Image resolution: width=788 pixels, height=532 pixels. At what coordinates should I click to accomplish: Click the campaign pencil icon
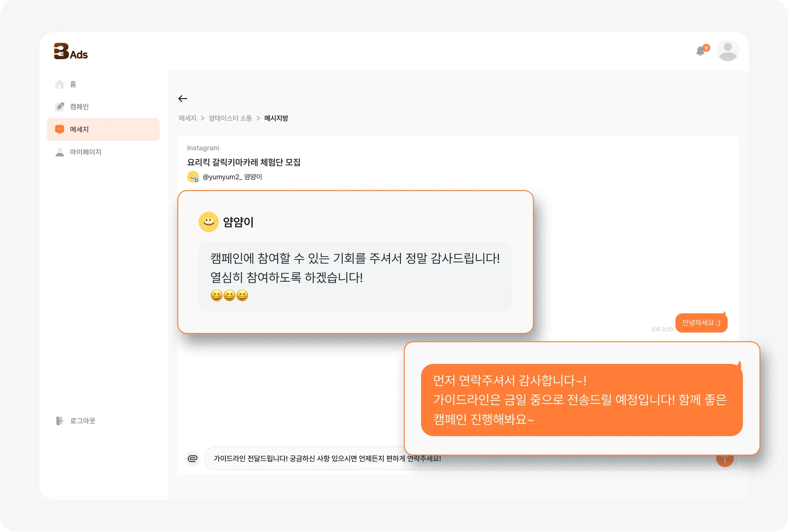(x=60, y=107)
